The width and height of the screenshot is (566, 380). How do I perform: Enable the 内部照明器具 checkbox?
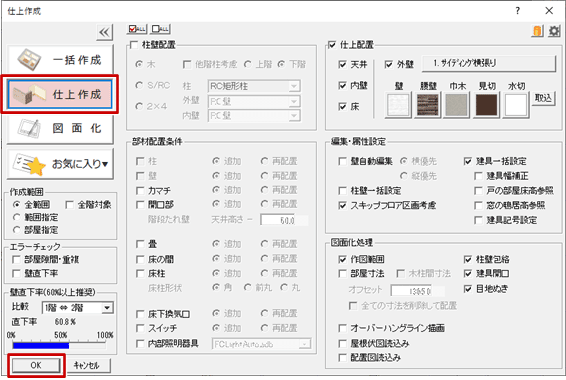[140, 344]
